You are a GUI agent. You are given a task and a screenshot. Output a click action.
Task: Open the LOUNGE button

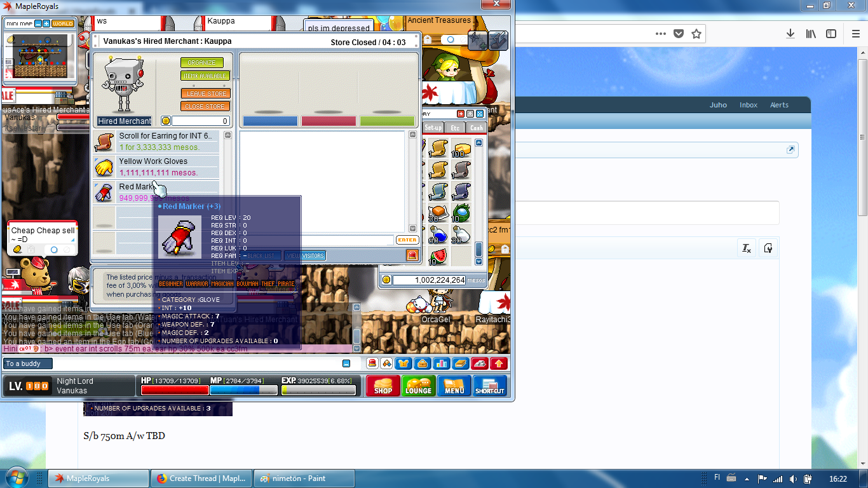click(418, 386)
